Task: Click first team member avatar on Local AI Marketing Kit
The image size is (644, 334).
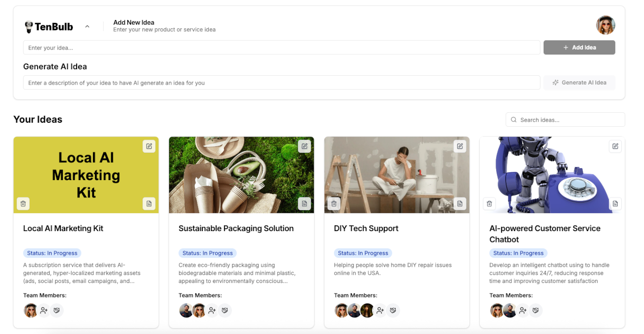Action: 31,310
